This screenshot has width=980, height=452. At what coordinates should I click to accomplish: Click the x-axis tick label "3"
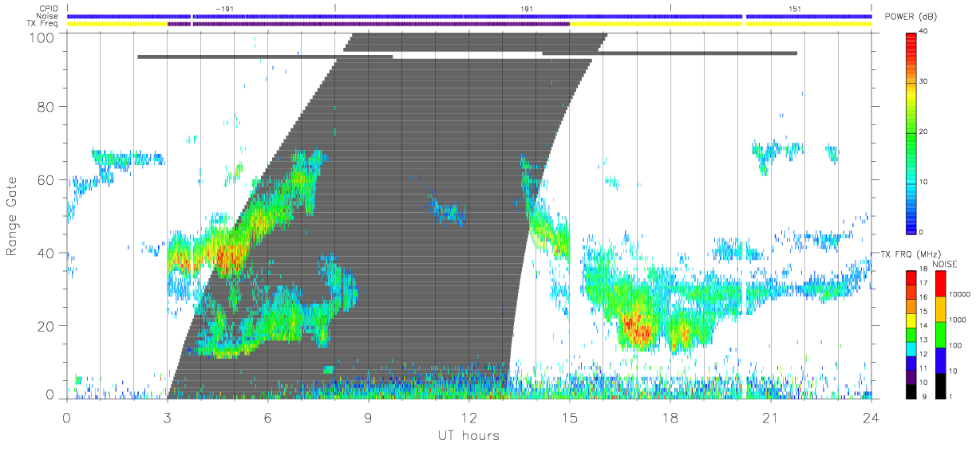coord(167,417)
